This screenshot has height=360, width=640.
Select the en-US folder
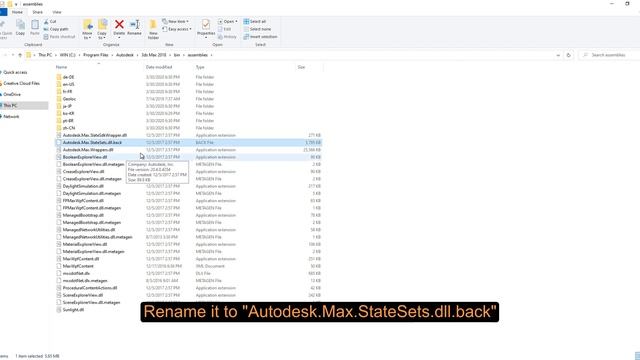(69, 84)
